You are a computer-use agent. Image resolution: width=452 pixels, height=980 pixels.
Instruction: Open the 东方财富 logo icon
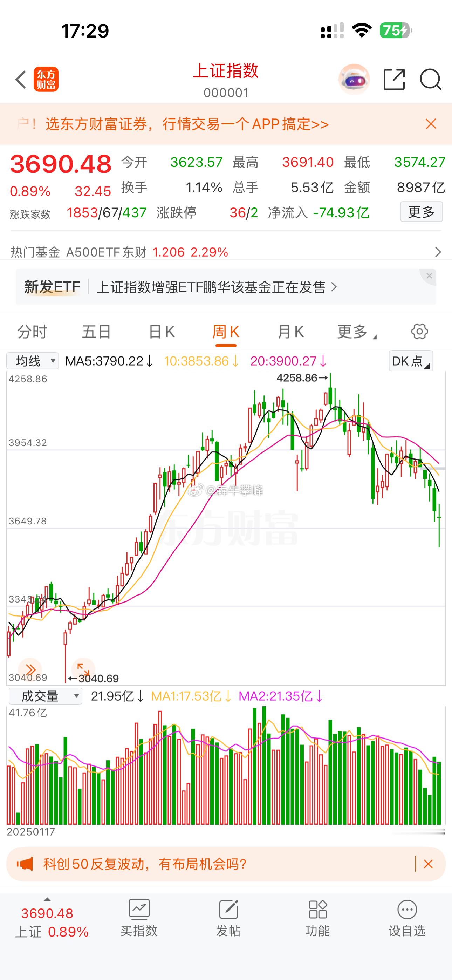[46, 80]
